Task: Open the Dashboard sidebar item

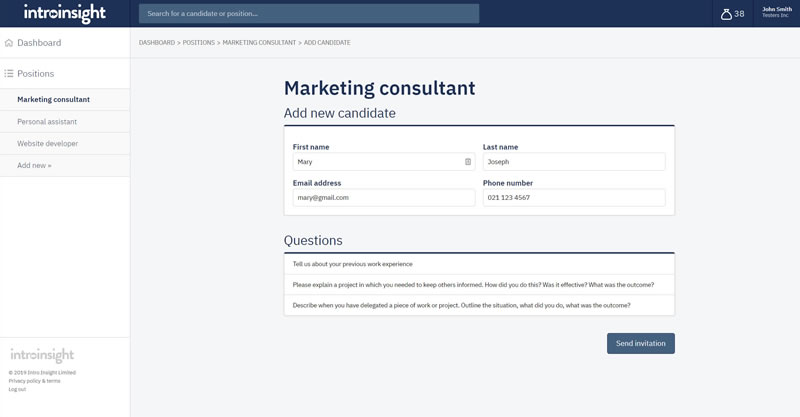Action: pos(65,43)
